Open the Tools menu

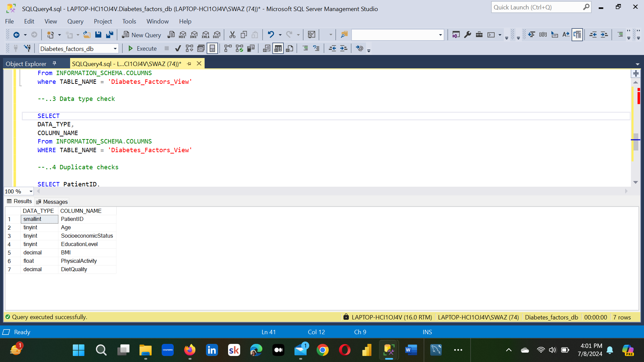pyautogui.click(x=129, y=21)
